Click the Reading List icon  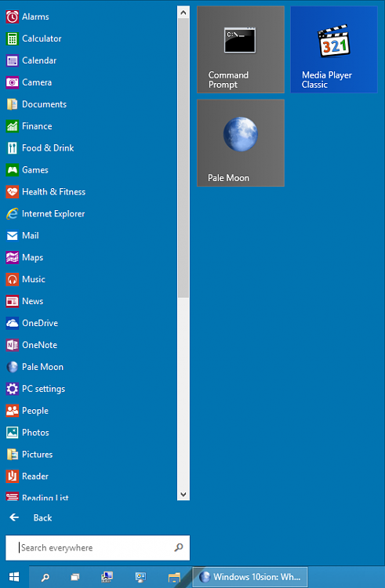[x=12, y=496]
